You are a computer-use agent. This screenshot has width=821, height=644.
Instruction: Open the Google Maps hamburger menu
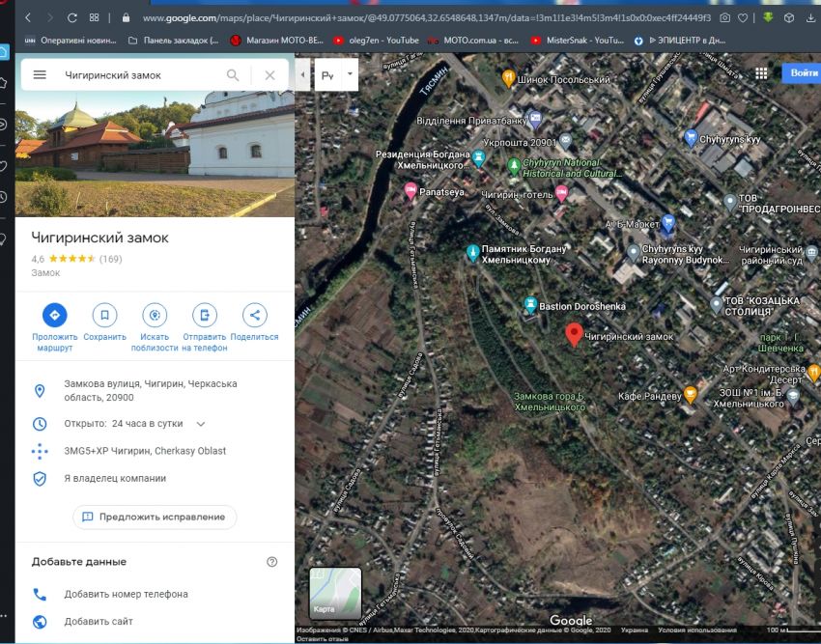[x=40, y=75]
